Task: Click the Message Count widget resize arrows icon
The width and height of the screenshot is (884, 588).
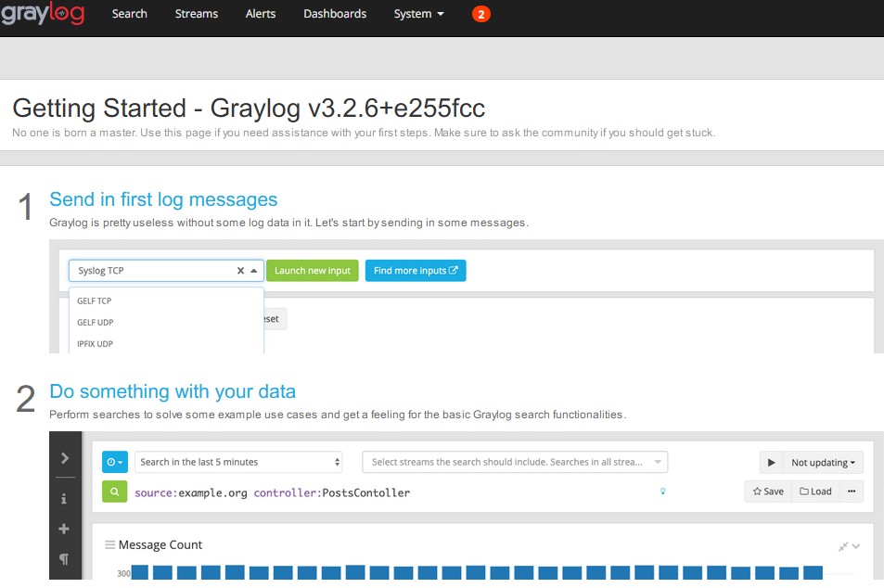Action: (843, 546)
